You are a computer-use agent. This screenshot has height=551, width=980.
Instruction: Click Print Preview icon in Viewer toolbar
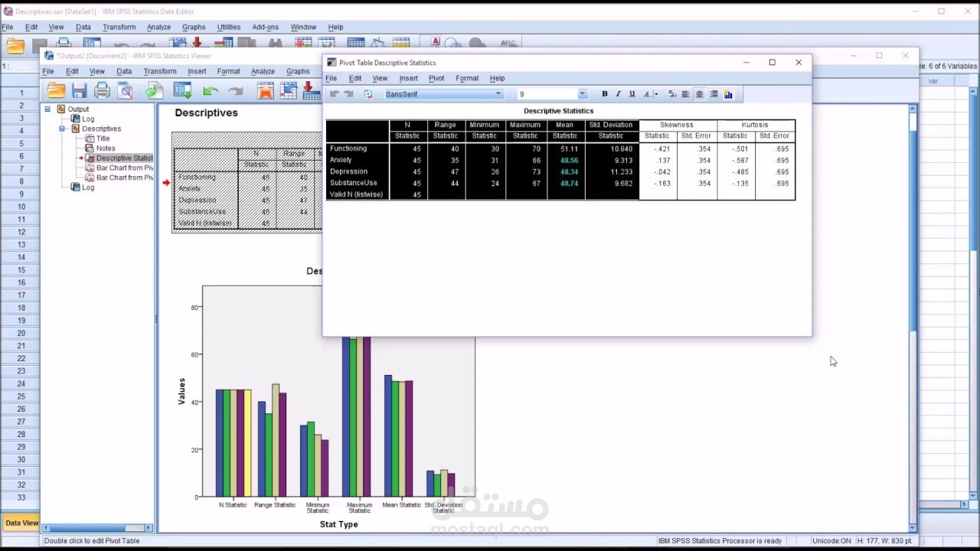tap(126, 91)
